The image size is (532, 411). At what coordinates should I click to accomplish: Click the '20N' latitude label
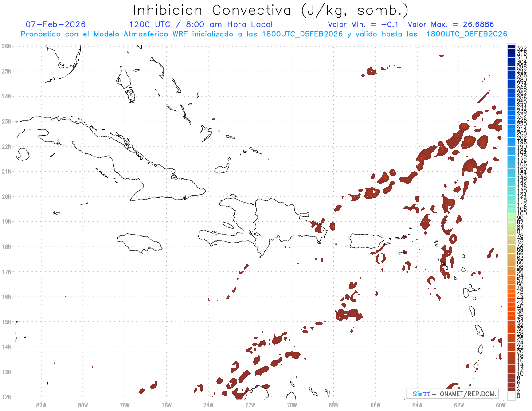pyautogui.click(x=6, y=196)
